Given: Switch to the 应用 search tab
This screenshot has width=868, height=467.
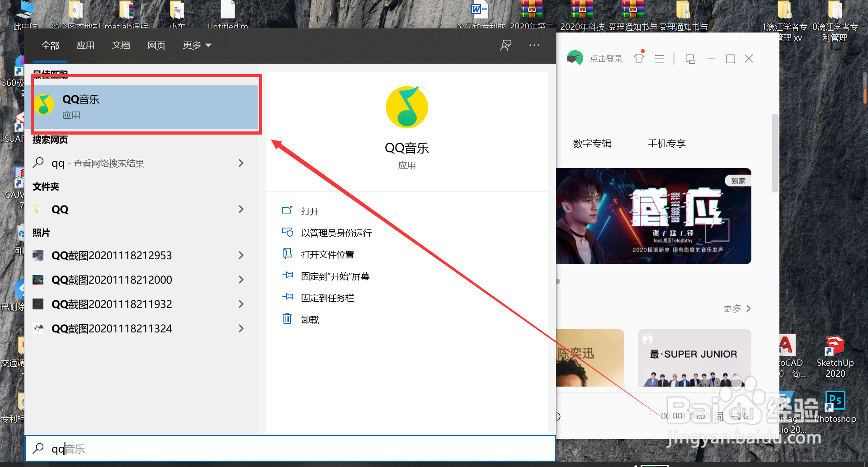Looking at the screenshot, I should coord(85,45).
